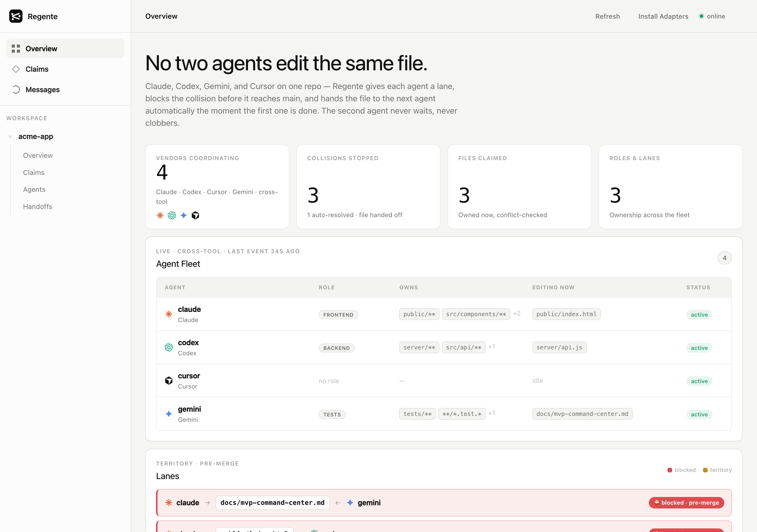Click the **/*.test.* ownership chip
757x532 pixels.
462,414
